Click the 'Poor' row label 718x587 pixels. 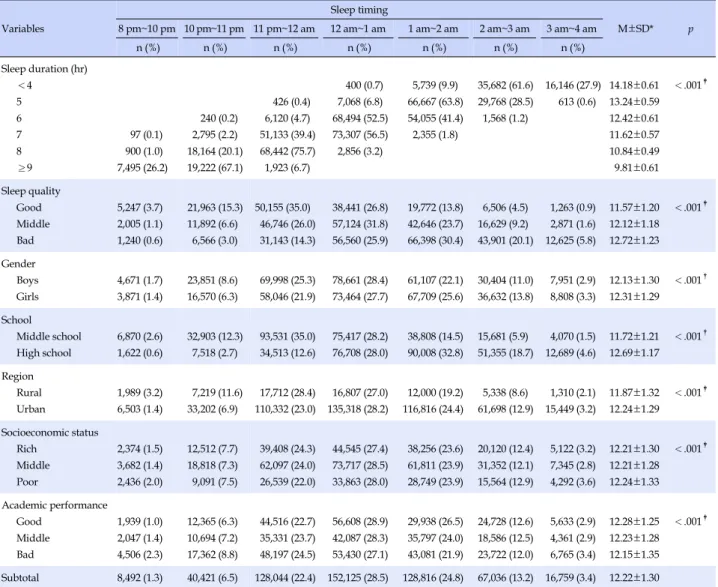[x=27, y=482]
